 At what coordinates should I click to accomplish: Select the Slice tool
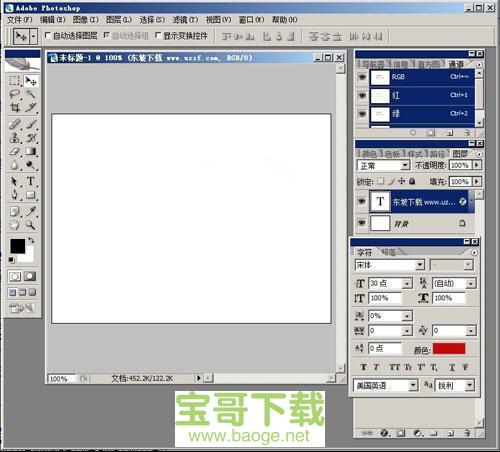[x=31, y=107]
